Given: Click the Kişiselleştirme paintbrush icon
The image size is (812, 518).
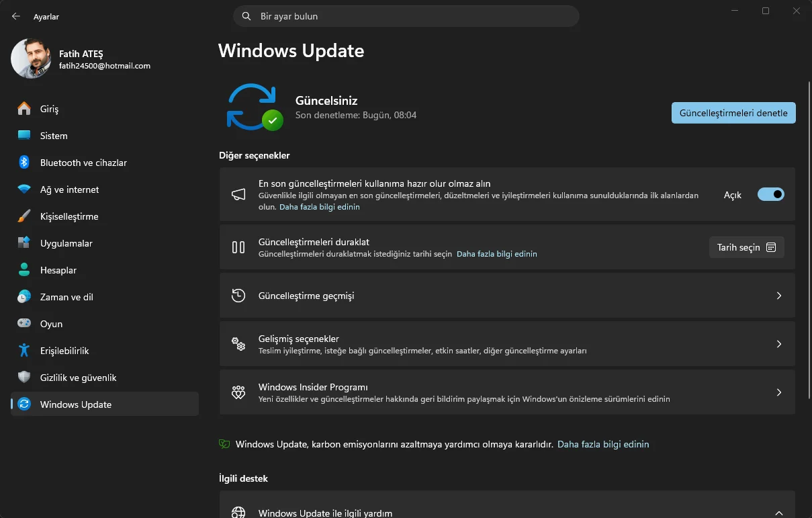Looking at the screenshot, I should tap(24, 216).
